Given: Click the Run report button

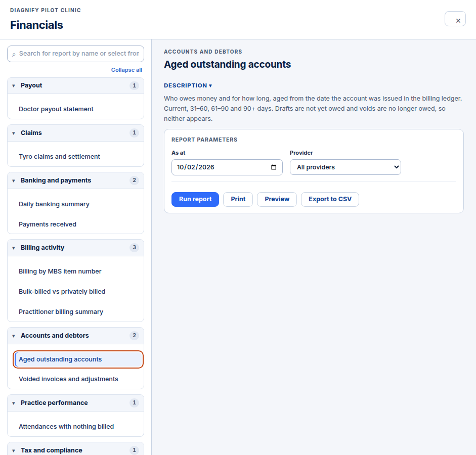Looking at the screenshot, I should (x=195, y=199).
